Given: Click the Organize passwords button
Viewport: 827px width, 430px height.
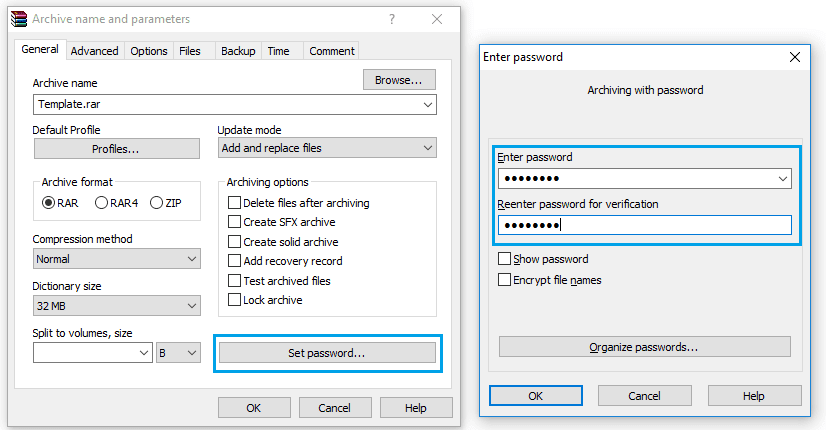Looking at the screenshot, I should pos(645,347).
